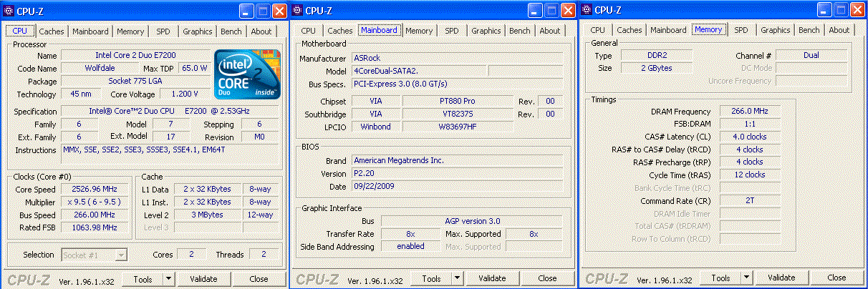Click Close button in the left CPU window
The width and height of the screenshot is (868, 289).
pos(259,279)
